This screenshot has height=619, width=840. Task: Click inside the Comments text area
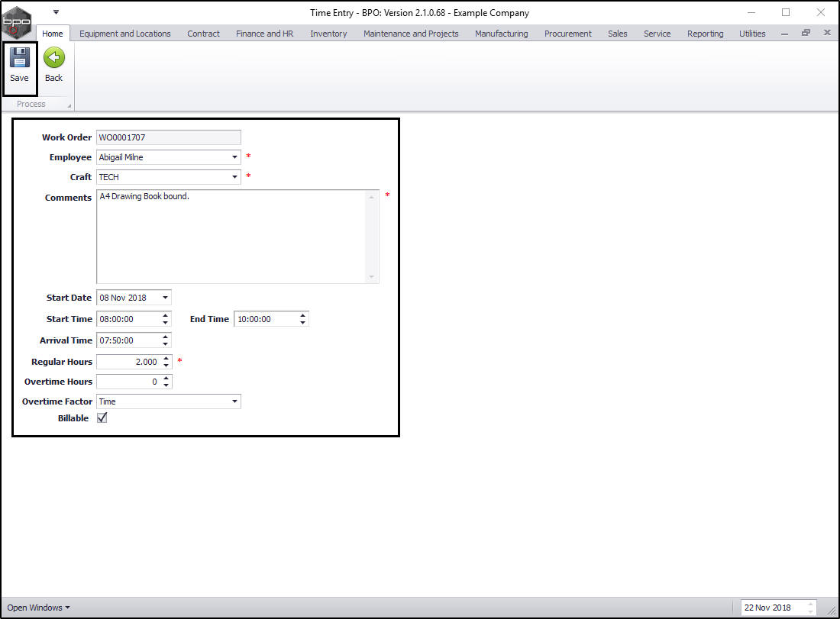coord(232,236)
